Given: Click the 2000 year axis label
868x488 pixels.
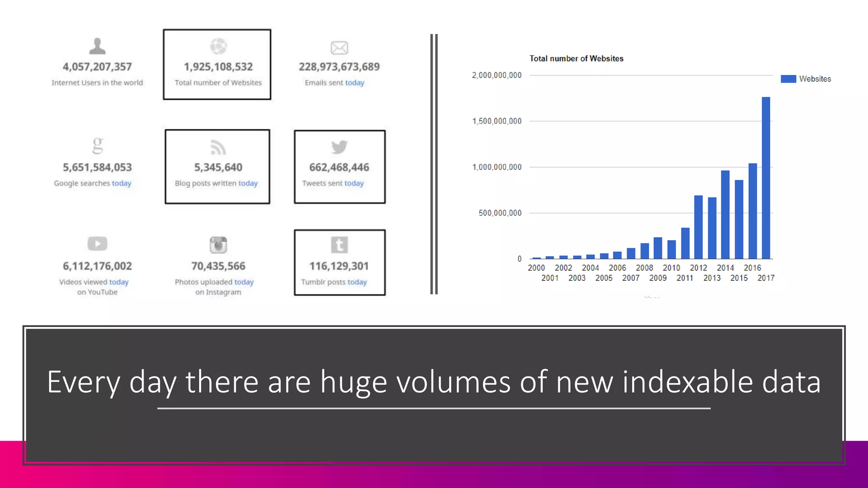Looking at the screenshot, I should [x=536, y=268].
